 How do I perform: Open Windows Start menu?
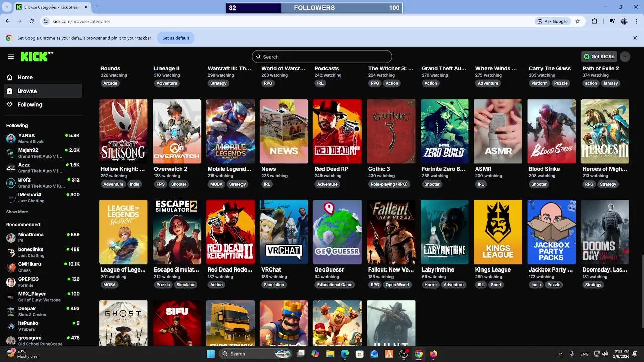[x=211, y=354]
